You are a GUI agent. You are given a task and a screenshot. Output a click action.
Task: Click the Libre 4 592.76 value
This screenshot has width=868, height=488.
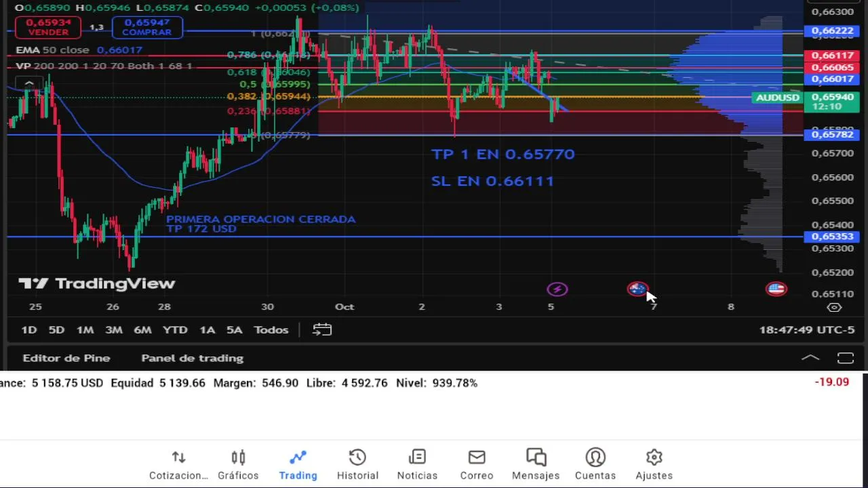point(347,383)
